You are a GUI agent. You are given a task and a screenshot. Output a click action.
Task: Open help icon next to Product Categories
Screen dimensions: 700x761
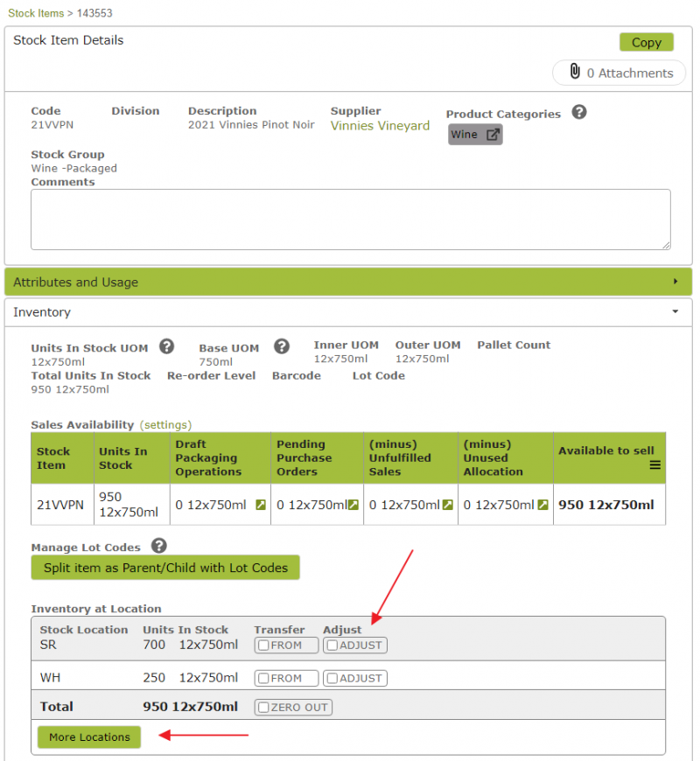(x=579, y=113)
